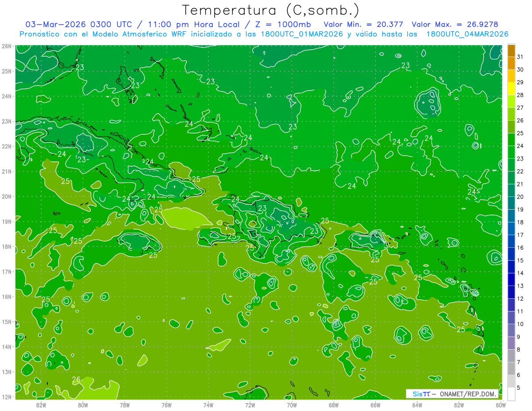This screenshot has height=411, width=532.
Task: Click the 72W longitude axis label
Action: (250, 405)
